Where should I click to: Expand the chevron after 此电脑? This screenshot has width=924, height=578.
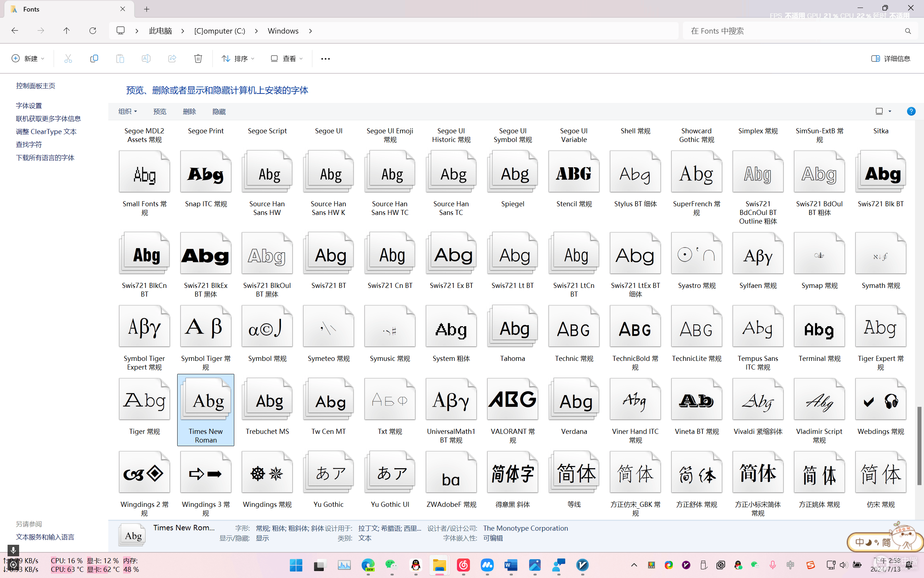[x=183, y=31]
